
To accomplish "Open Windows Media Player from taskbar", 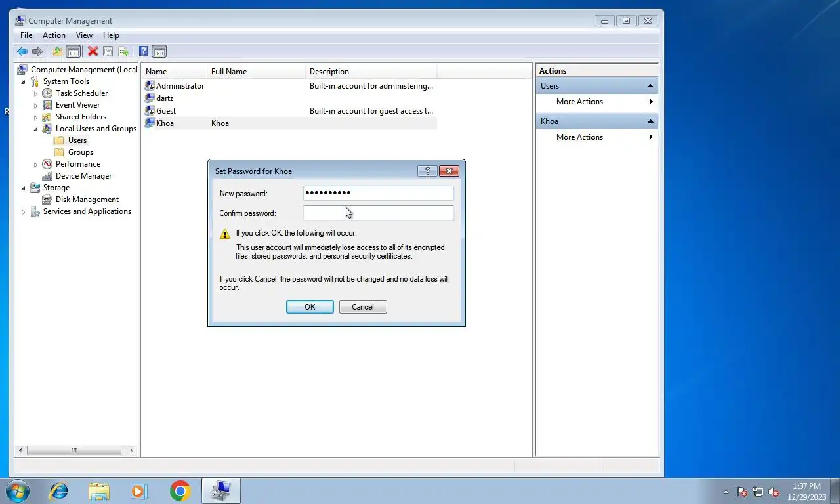I will [139, 491].
